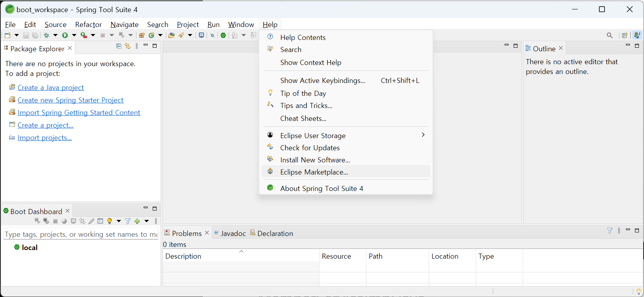Click Collapse All in Package Explorer
Image resolution: width=644 pixels, height=297 pixels.
point(119,46)
